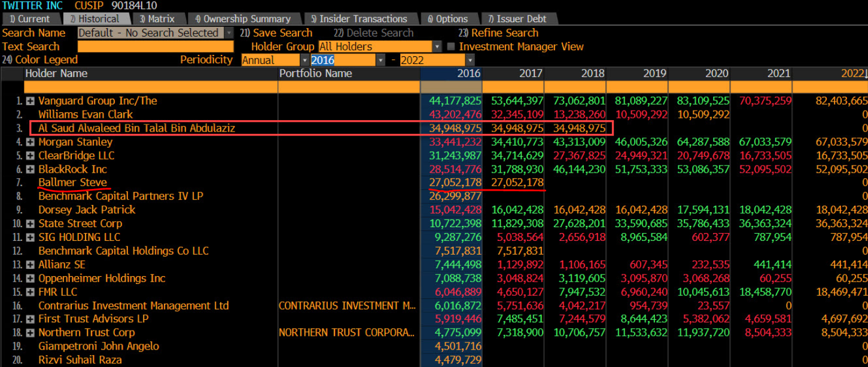Expand Northern Trust Corp plus icon

pyautogui.click(x=30, y=333)
